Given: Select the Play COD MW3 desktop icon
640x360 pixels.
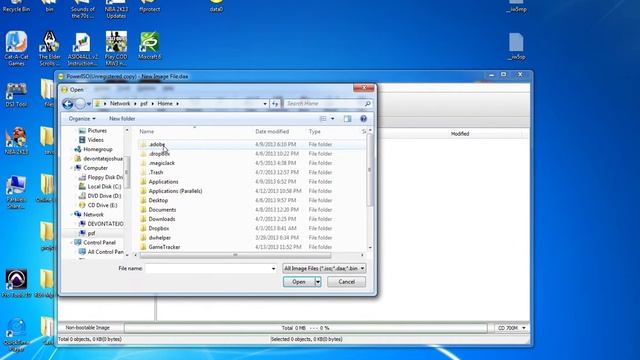Looking at the screenshot, I should tap(116, 48).
